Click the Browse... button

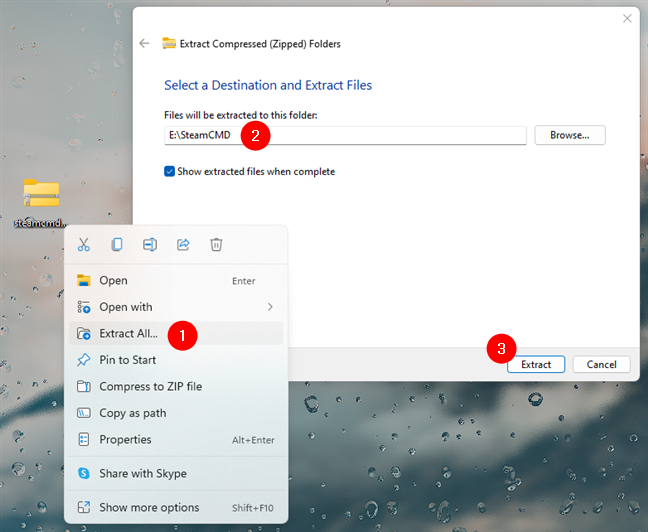(570, 135)
